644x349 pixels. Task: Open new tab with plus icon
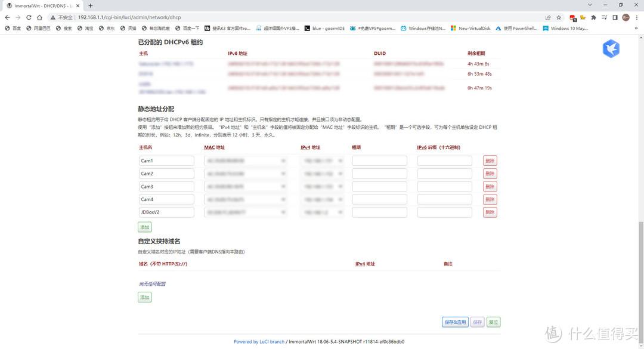pyautogui.click(x=91, y=5)
